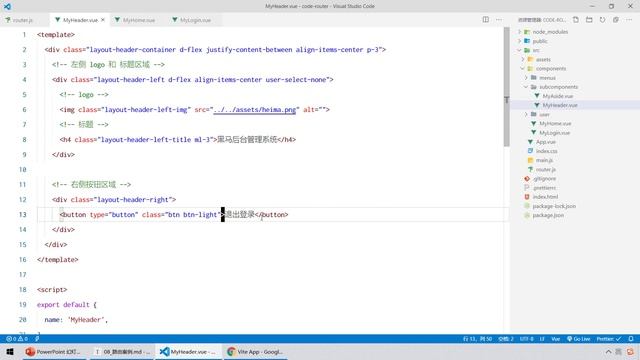Screen dimensions: 640x360
Task: Click errors and warnings status indicator
Action: tap(17, 339)
